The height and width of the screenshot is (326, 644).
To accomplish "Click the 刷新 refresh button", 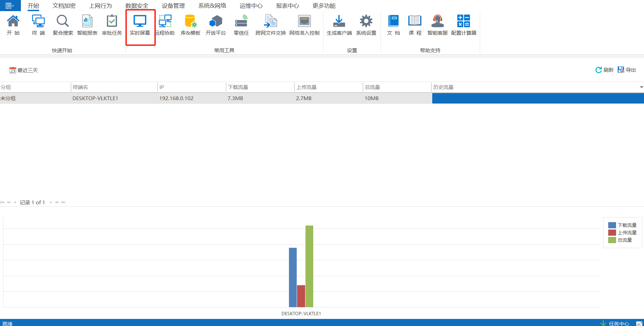I will [605, 70].
